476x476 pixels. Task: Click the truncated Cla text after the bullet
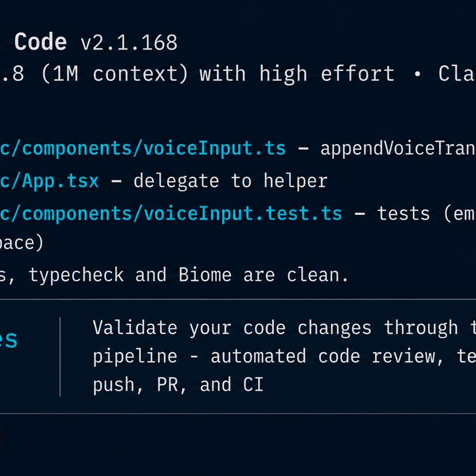[457, 73]
